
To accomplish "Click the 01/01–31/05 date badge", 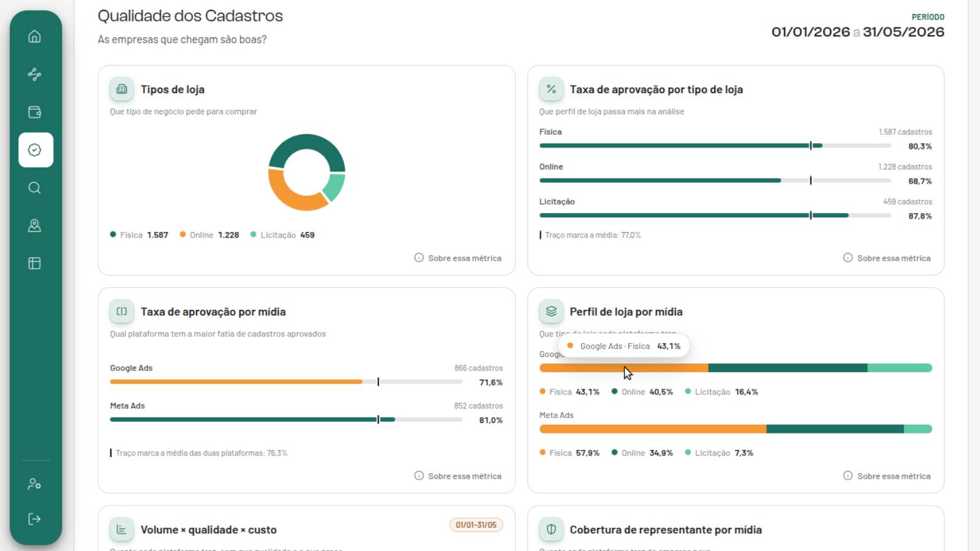I will pyautogui.click(x=476, y=525).
